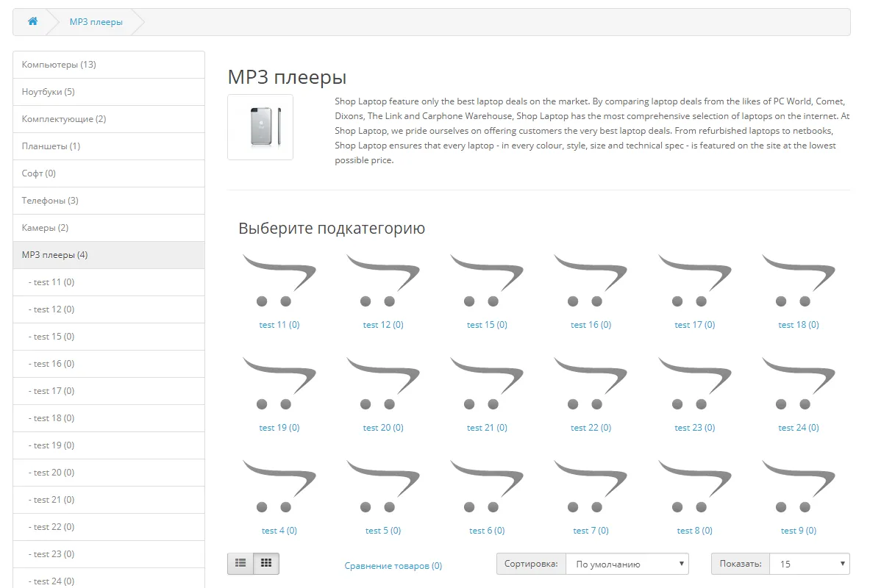Select sidebar subcategory test 15 (0)
The width and height of the screenshot is (870, 588).
click(109, 336)
